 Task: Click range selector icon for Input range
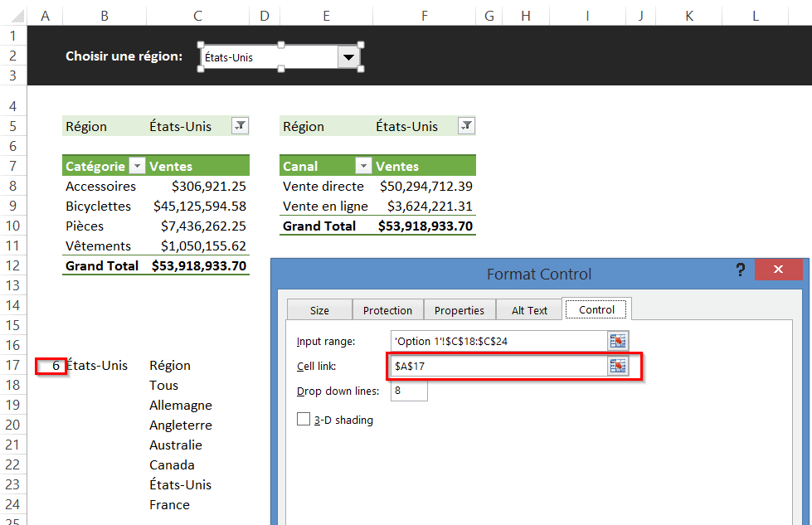click(617, 342)
